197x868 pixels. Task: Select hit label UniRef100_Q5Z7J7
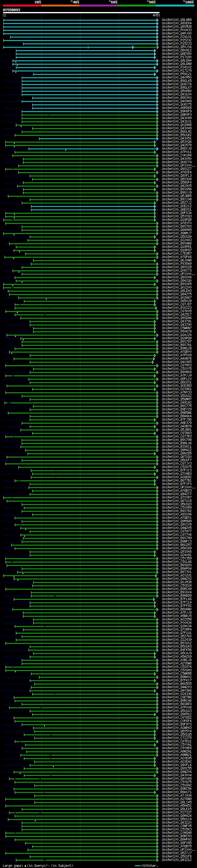pyautogui.click(x=177, y=853)
